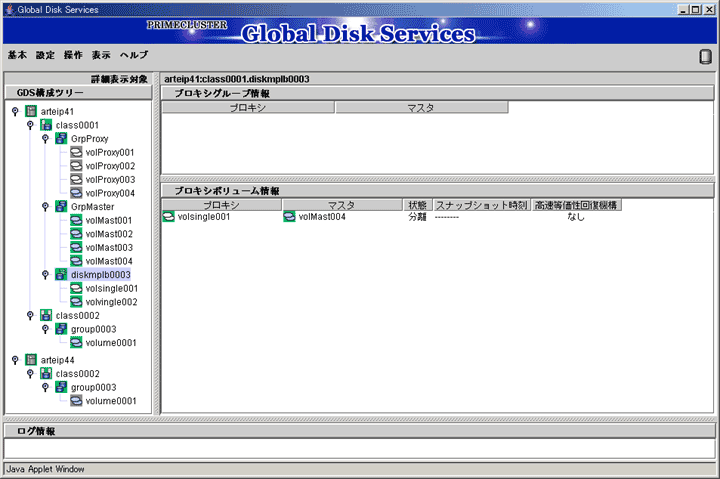Image resolution: width=720 pixels, height=479 pixels.
Task: Open the 基本 menu
Action: click(x=17, y=55)
